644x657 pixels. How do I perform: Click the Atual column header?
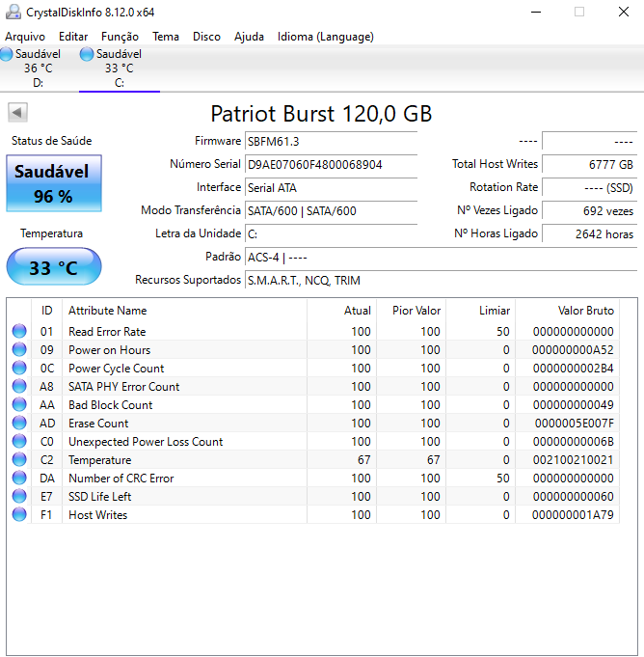coord(341,311)
